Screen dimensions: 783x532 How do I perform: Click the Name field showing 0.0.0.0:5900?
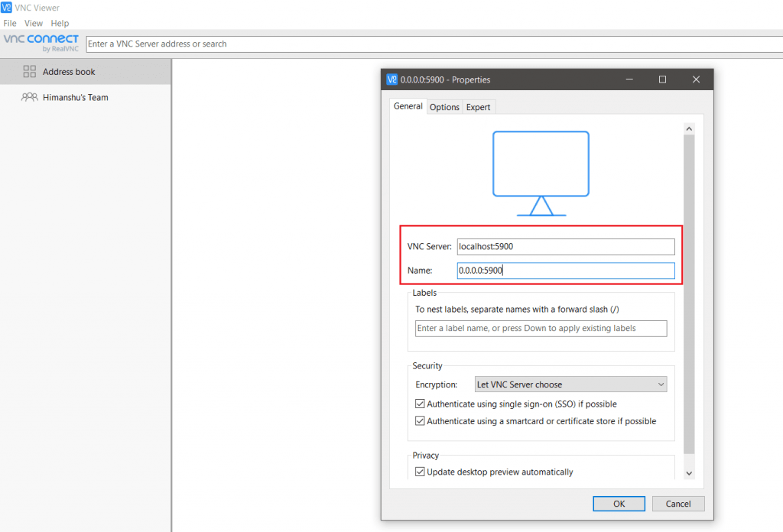tap(566, 271)
